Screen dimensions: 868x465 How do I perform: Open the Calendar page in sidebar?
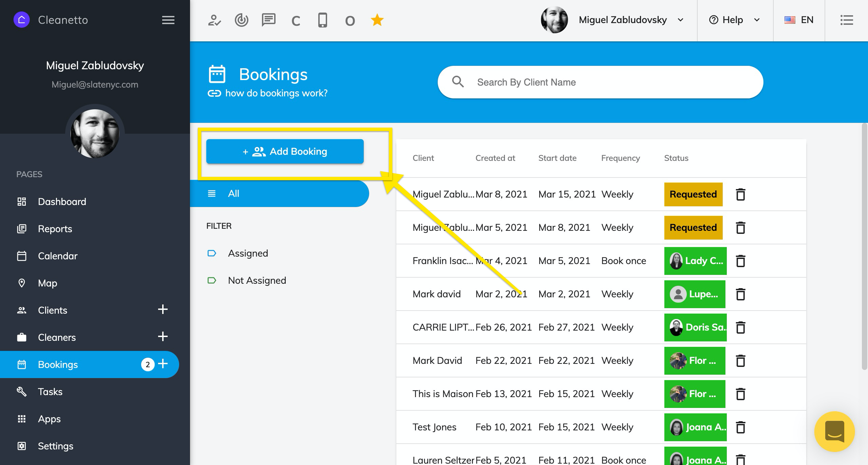point(58,256)
